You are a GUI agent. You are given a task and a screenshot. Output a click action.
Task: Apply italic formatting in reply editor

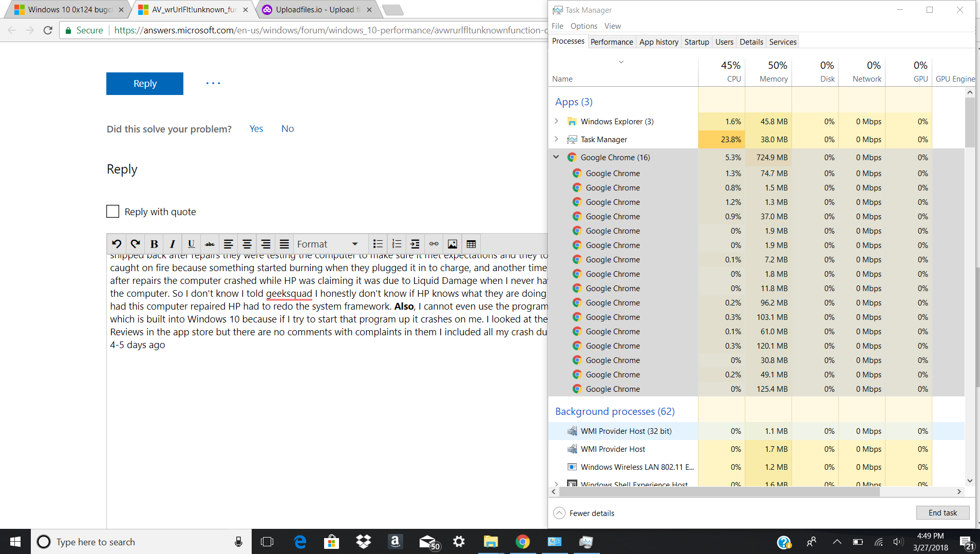pyautogui.click(x=173, y=244)
